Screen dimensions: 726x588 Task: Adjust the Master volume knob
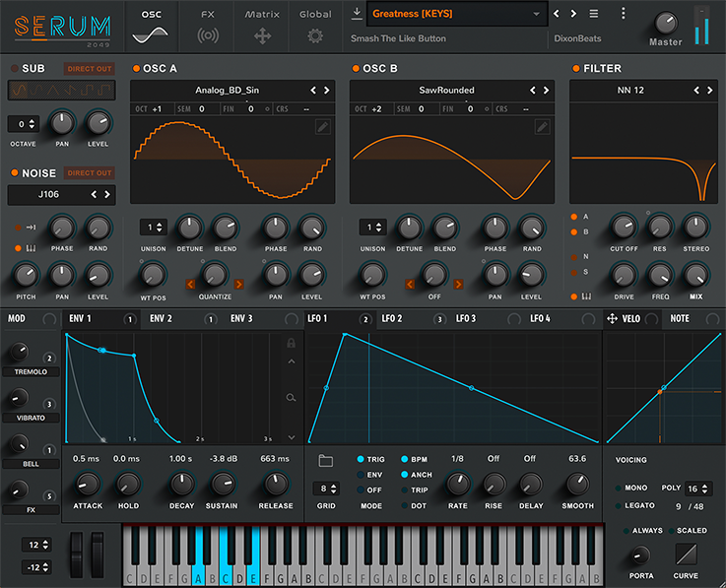pos(665,24)
